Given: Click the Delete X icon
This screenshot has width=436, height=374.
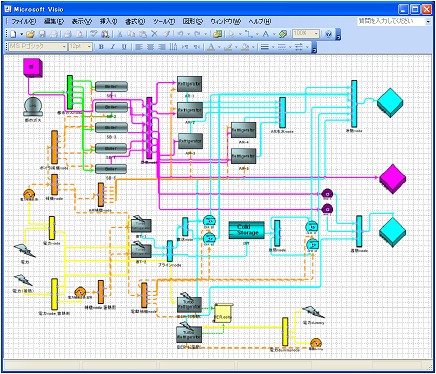Looking at the screenshot, I should [x=154, y=34].
